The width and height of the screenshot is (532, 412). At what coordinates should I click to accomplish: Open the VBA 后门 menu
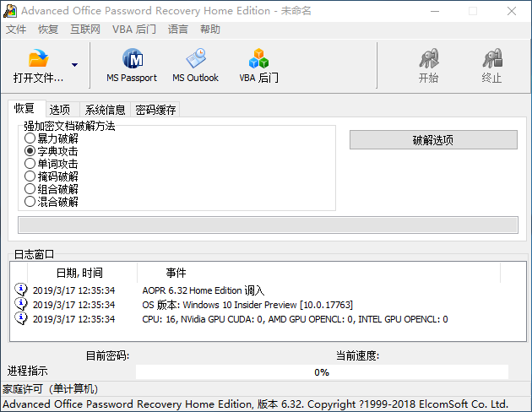click(134, 30)
